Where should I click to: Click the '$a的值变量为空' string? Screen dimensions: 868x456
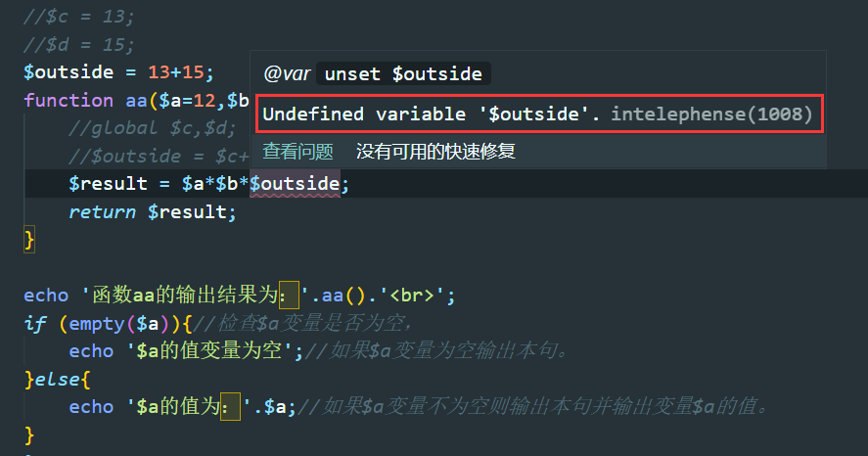tap(209, 351)
